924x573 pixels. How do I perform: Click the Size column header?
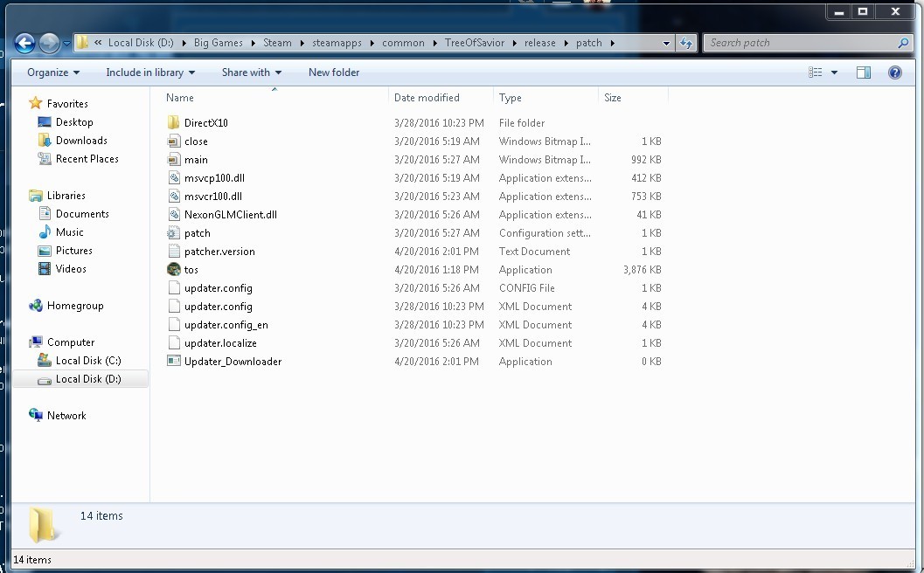(613, 98)
